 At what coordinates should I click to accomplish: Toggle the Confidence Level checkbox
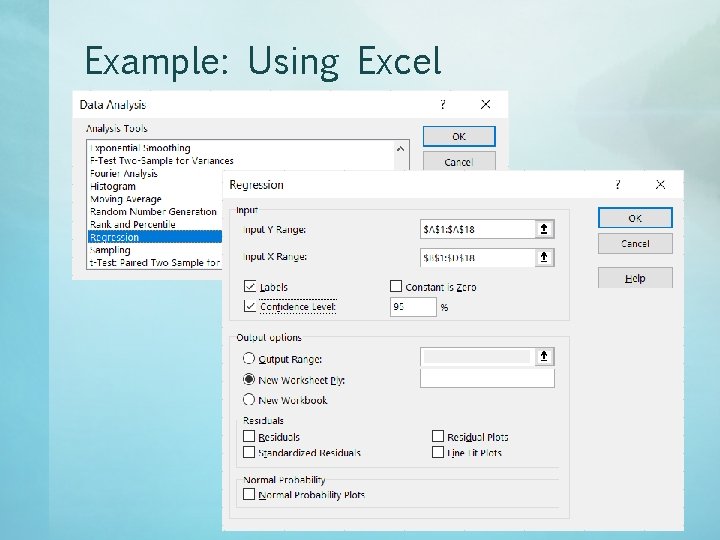pos(250,306)
